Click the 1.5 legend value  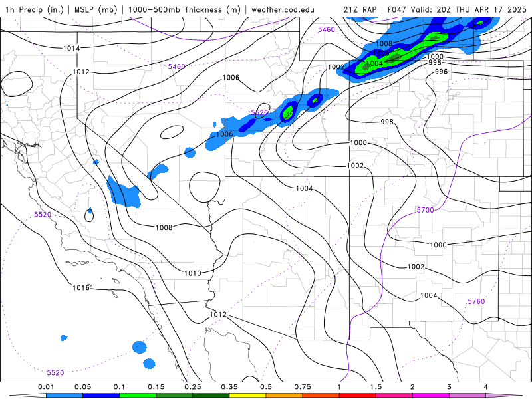(376, 387)
